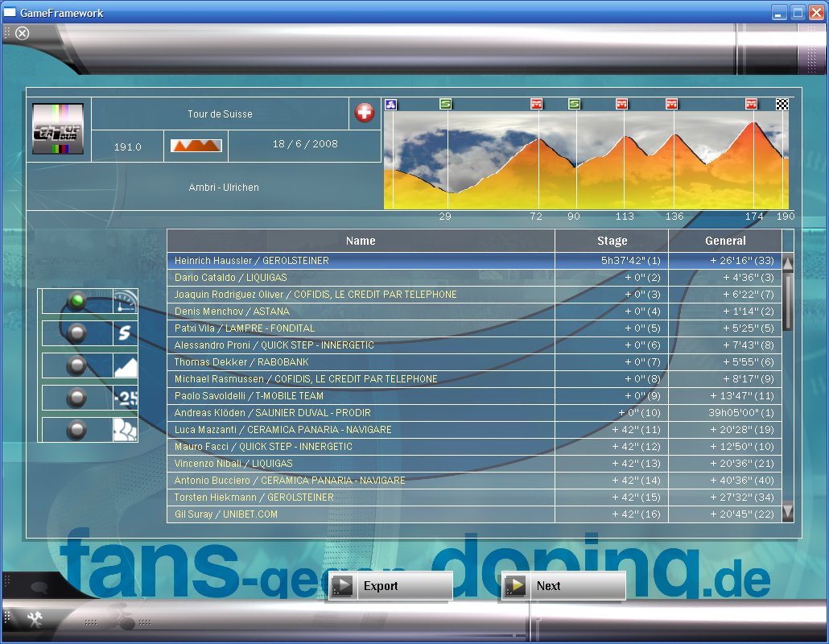Click the blue start marker on stage profile
Screen dimensions: 829x644
point(390,104)
